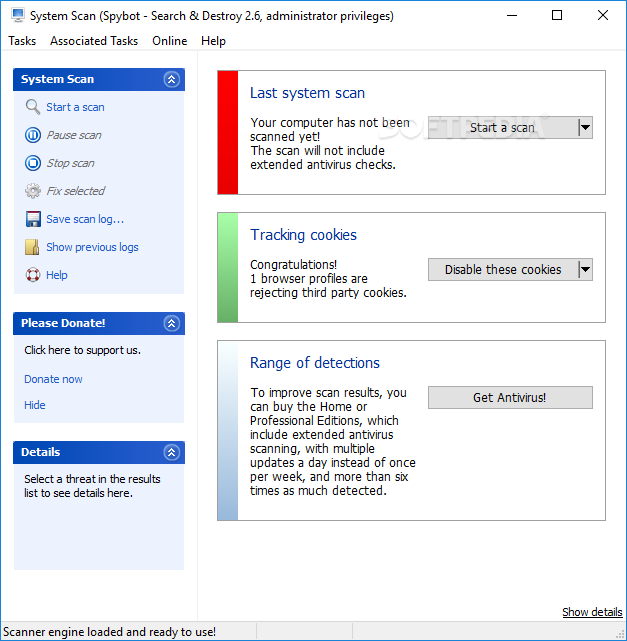Click the Stop scan sidebar link
The image size is (627, 641).
[70, 163]
